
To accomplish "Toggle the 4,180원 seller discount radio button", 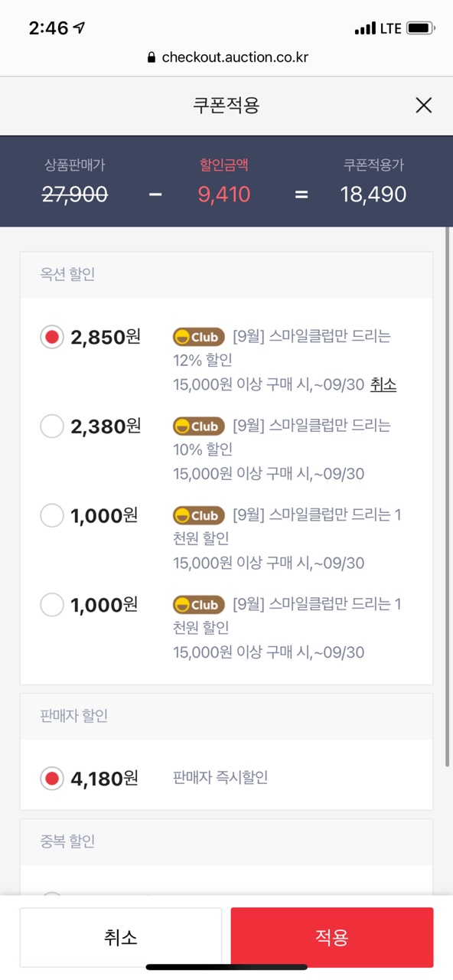I will (52, 779).
